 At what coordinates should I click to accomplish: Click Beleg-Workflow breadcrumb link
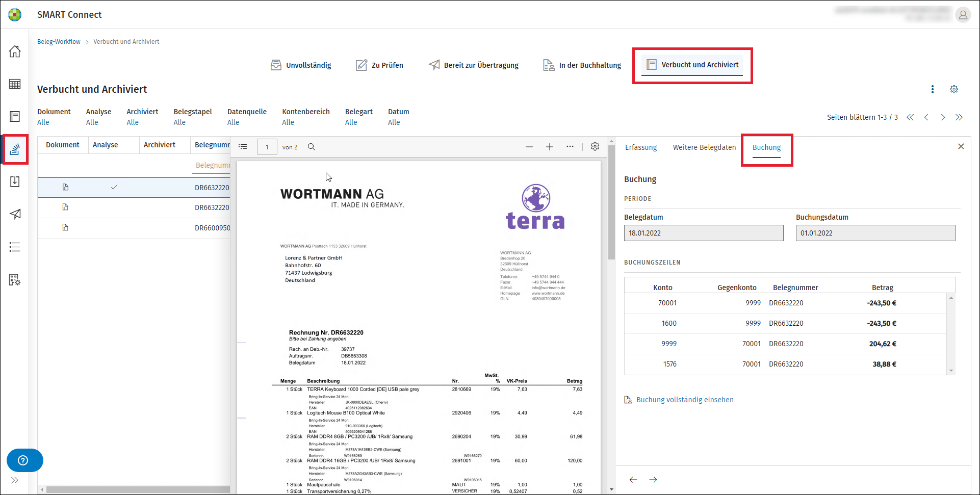pos(59,42)
